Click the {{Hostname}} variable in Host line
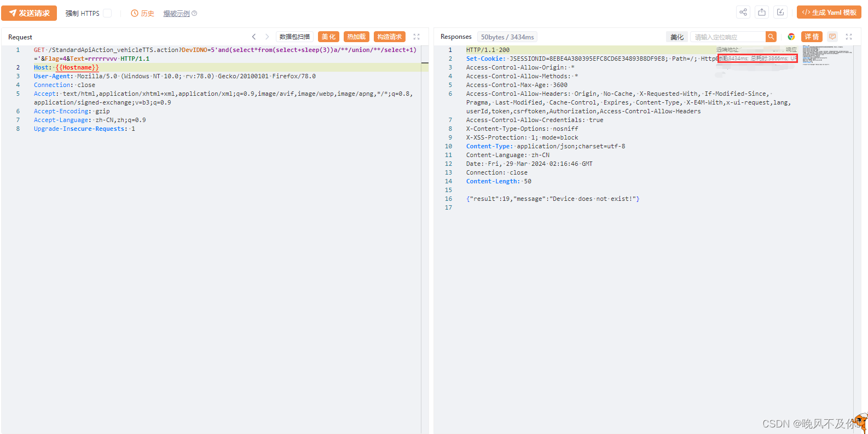The width and height of the screenshot is (868, 434). (x=77, y=67)
